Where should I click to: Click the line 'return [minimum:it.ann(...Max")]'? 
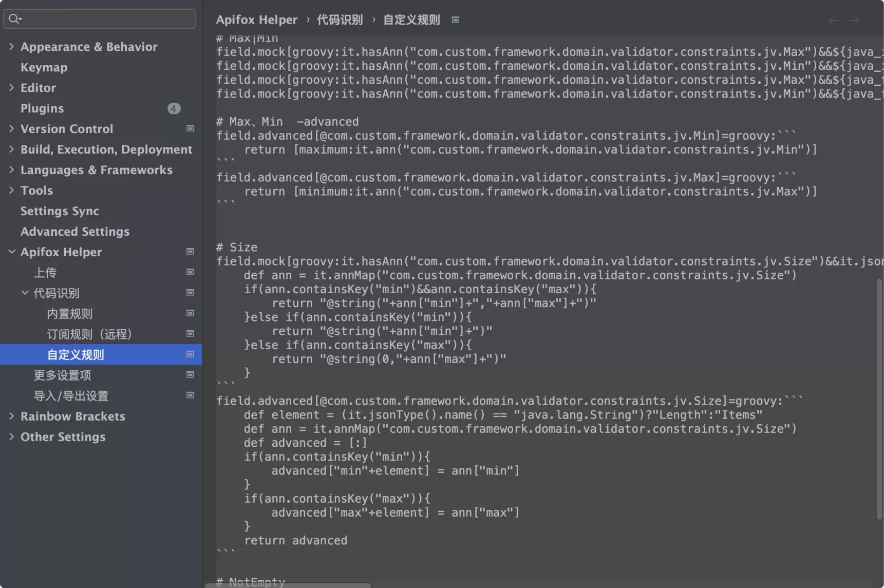(531, 192)
